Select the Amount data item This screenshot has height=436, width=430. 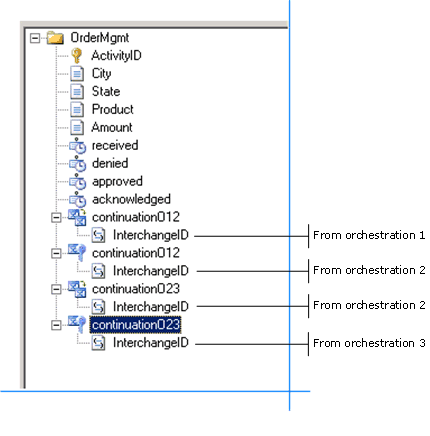tap(112, 127)
